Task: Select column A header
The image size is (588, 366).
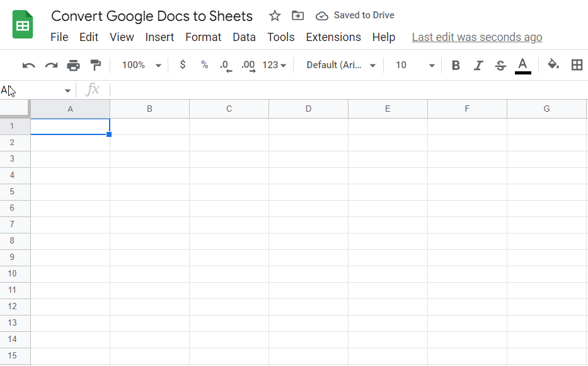Action: [x=70, y=109]
